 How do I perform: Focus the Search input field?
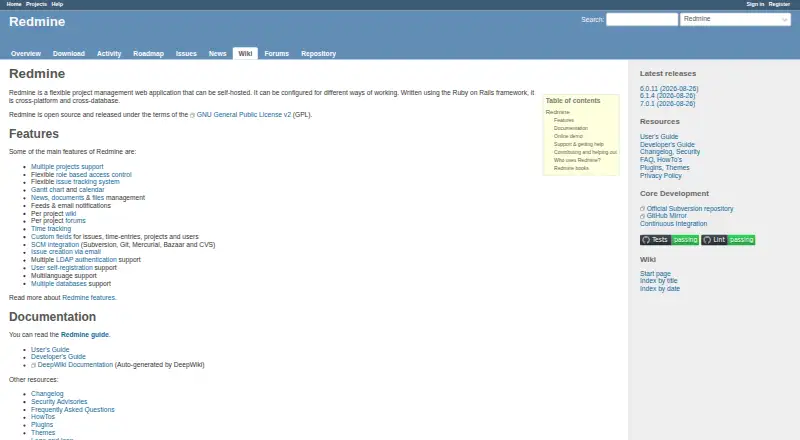pyautogui.click(x=642, y=19)
